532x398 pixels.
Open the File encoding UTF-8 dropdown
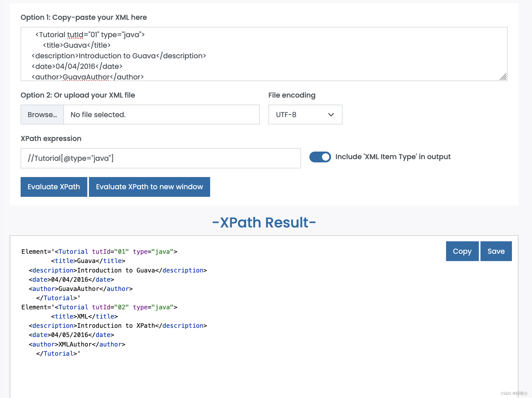305,115
